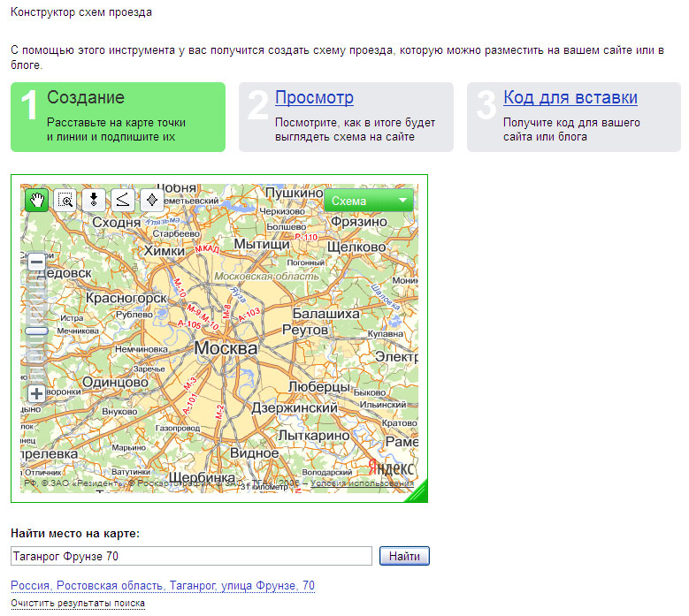
Task: Open the Схема map type dropdown
Action: [x=369, y=201]
